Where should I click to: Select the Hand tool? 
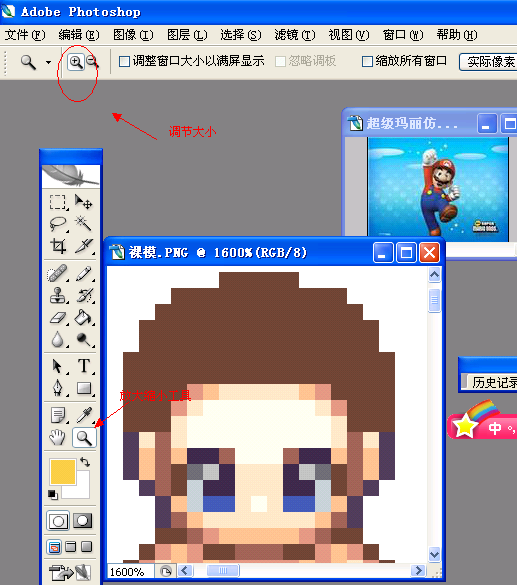(x=57, y=437)
